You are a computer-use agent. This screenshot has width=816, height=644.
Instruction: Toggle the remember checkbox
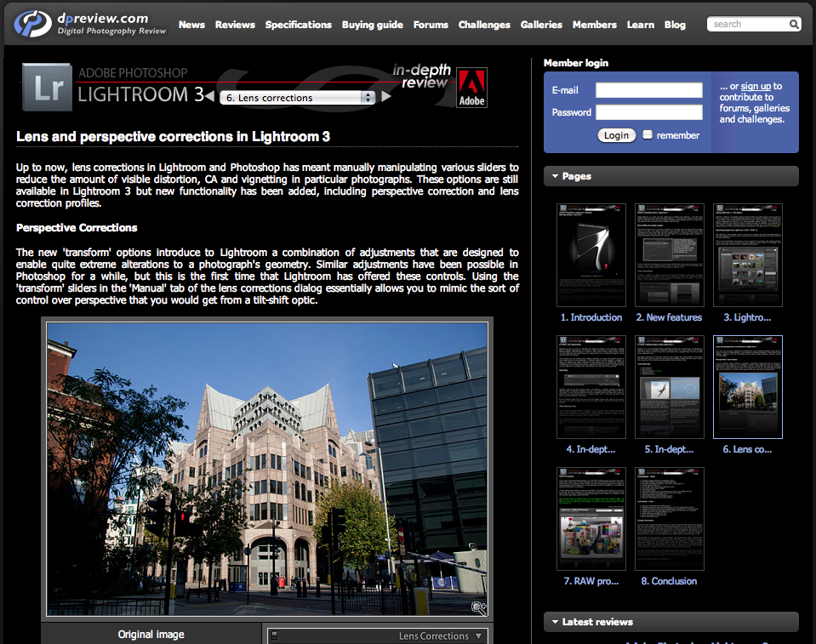[x=648, y=134]
